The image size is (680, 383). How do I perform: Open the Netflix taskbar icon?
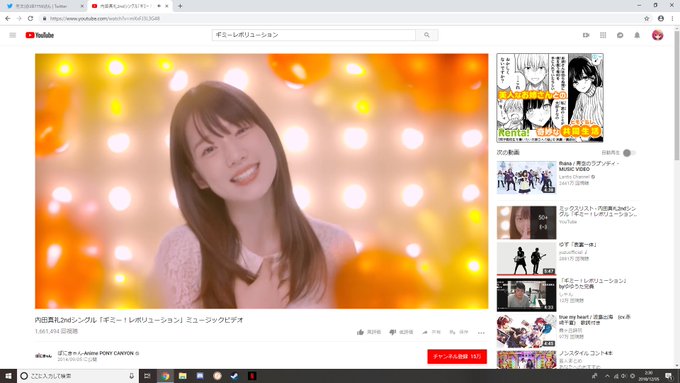click(x=252, y=376)
